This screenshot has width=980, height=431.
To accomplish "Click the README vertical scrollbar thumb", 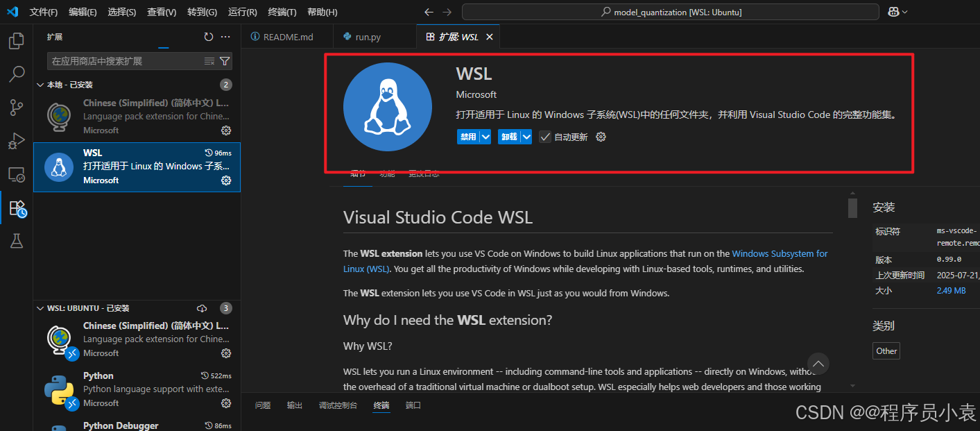I will [852, 208].
